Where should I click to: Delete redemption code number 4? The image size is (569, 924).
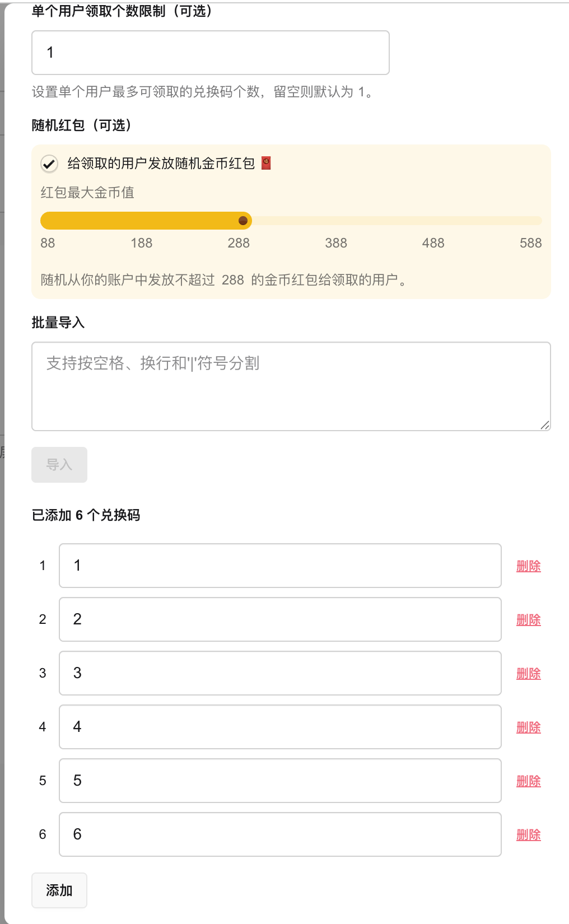[528, 727]
